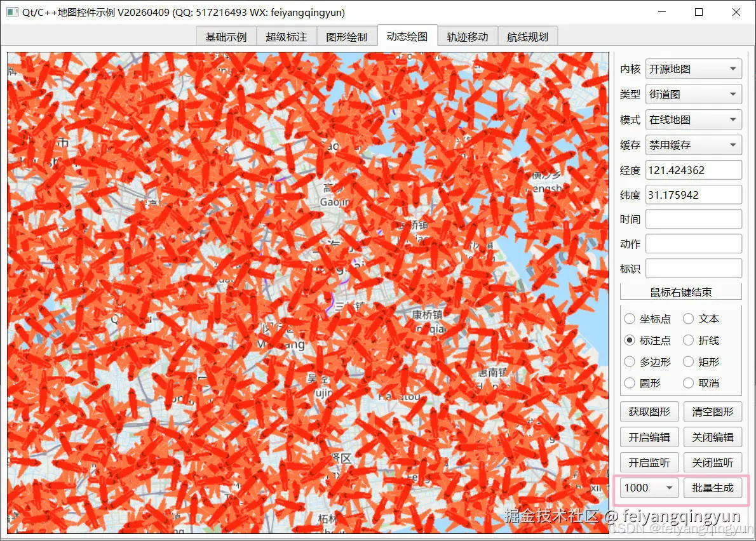This screenshot has height=541, width=756.
Task: Click the app icon in the title bar
Action: [12, 12]
